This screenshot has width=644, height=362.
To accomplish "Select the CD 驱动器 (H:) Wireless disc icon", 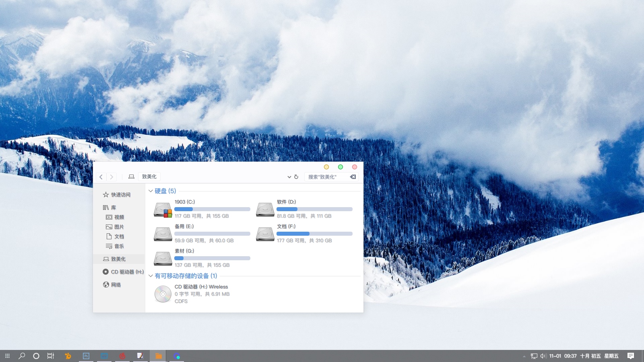I will 163,294.
